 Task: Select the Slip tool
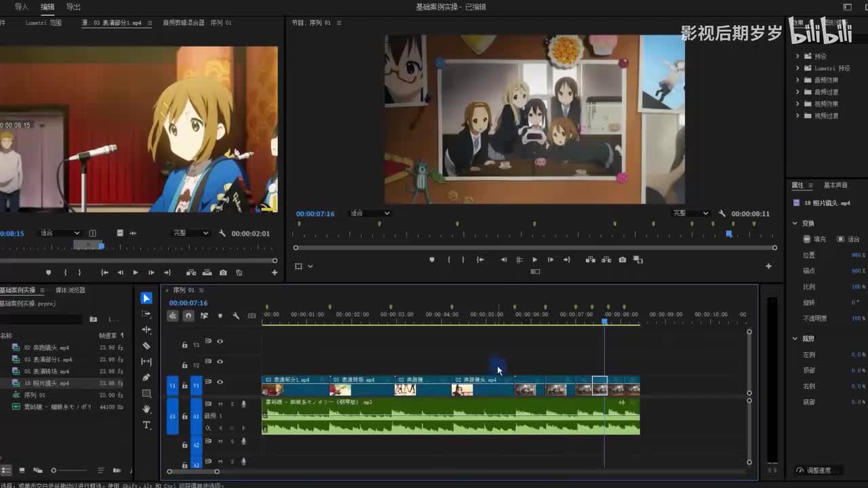click(x=146, y=361)
